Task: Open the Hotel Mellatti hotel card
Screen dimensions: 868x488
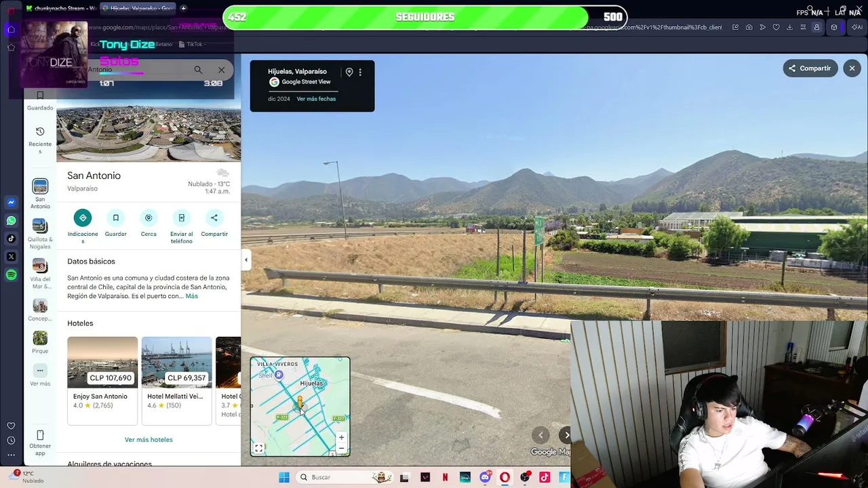Action: 177,380
